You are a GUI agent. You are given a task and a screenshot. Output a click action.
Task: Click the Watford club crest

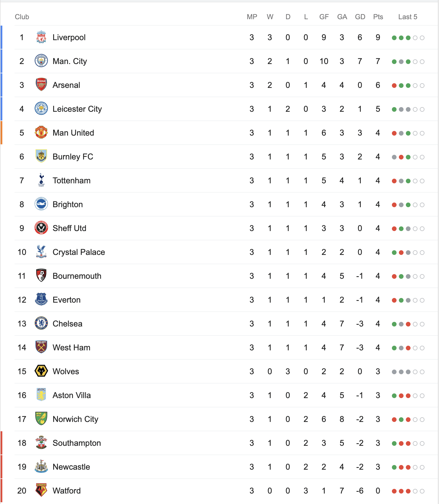(41, 491)
